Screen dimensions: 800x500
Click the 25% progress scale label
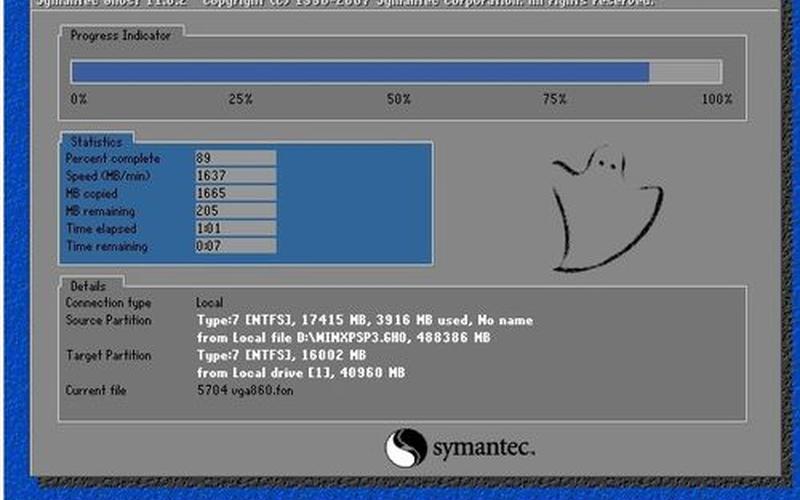point(240,98)
